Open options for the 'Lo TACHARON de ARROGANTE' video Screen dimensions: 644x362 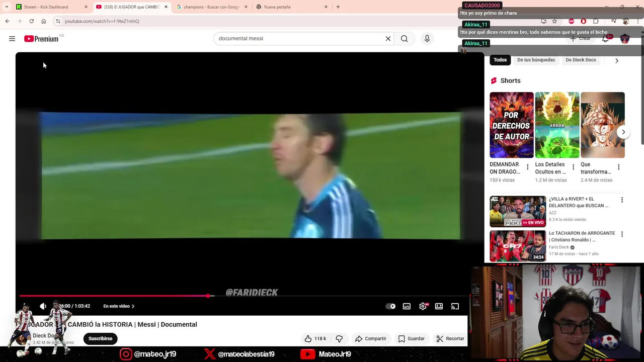click(622, 234)
